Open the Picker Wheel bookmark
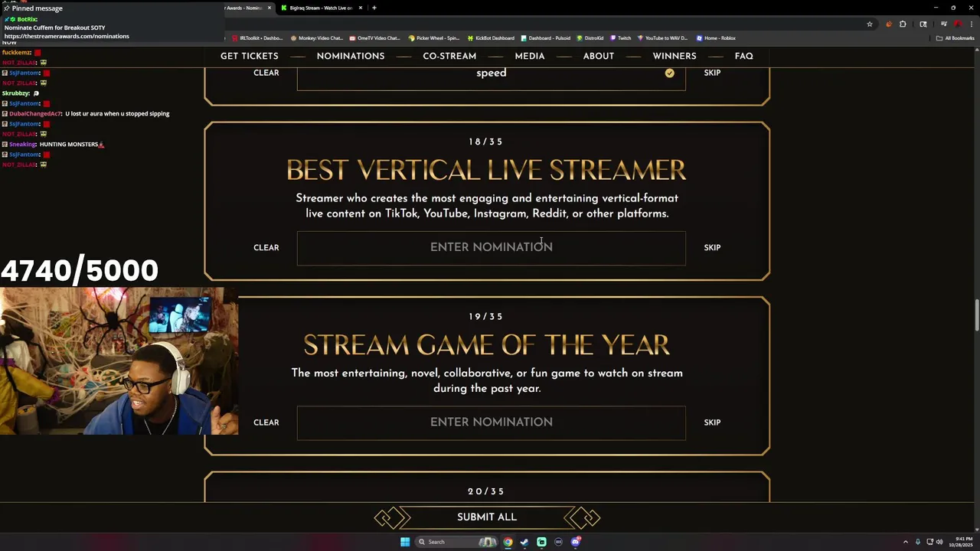This screenshot has height=551, width=980. [434, 38]
